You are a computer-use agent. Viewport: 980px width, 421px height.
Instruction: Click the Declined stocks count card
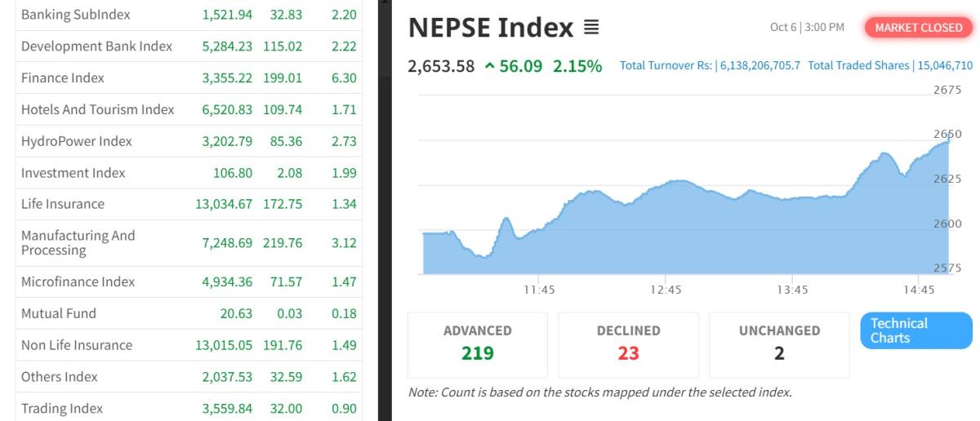(x=628, y=343)
